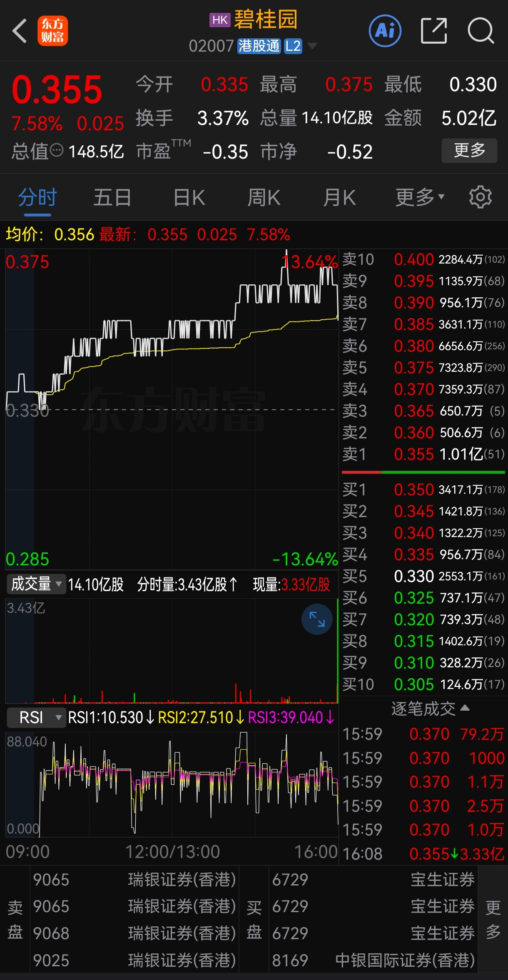Tap the 买9 row at 0.310
This screenshot has height=980, width=508.
[423, 663]
